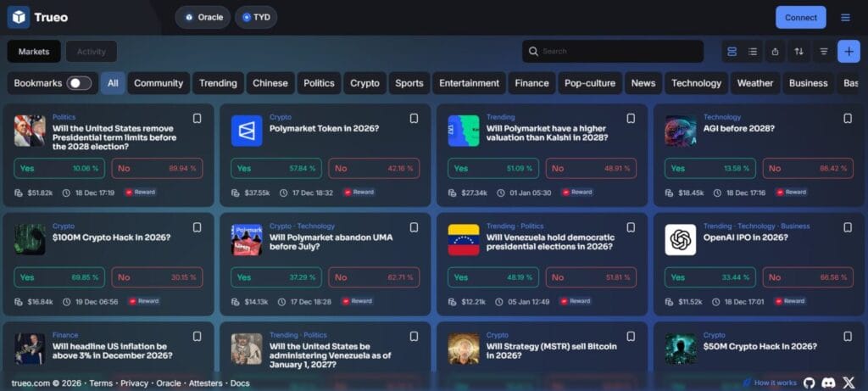The image size is (868, 391).
Task: Switch to list view layout
Action: [753, 52]
